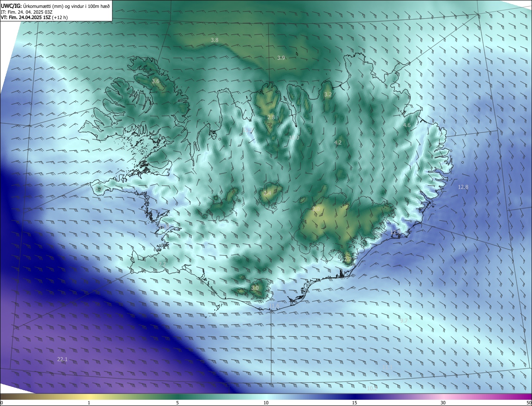The image size is (532, 406).
Task: Click the 3.8 value label on the map
Action: point(214,40)
